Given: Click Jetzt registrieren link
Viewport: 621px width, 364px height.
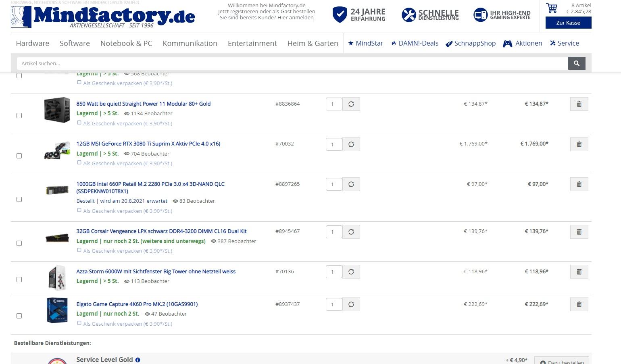Looking at the screenshot, I should (x=238, y=11).
